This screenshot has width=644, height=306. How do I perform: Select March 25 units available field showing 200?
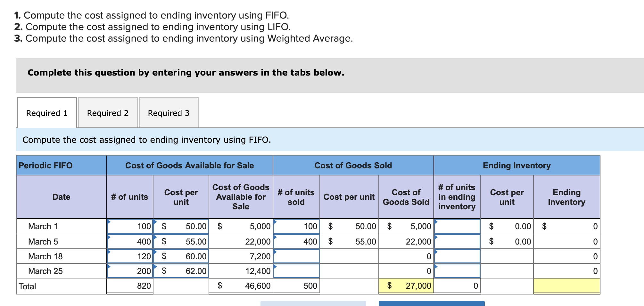tap(130, 271)
